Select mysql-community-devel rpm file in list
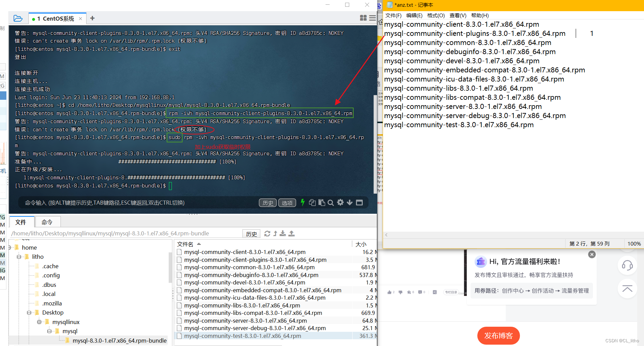Screen dimensions: 644x346 point(244,282)
